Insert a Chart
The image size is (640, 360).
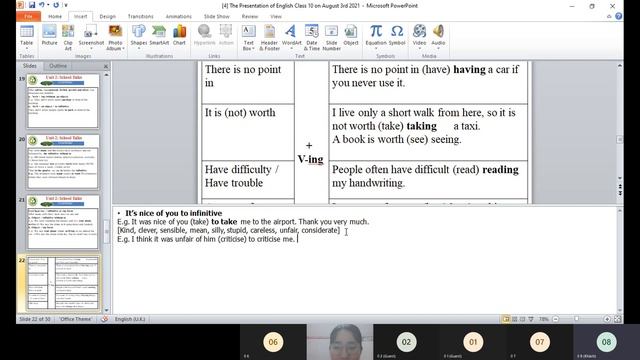coord(179,36)
